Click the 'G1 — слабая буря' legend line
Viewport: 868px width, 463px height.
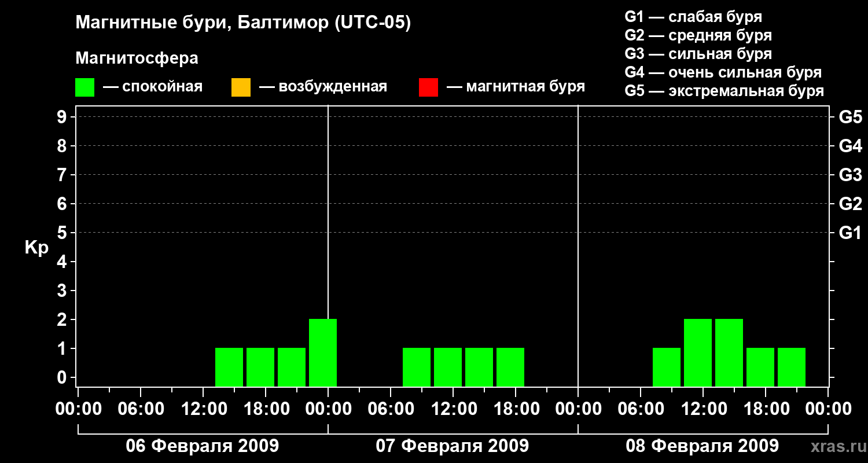[693, 16]
